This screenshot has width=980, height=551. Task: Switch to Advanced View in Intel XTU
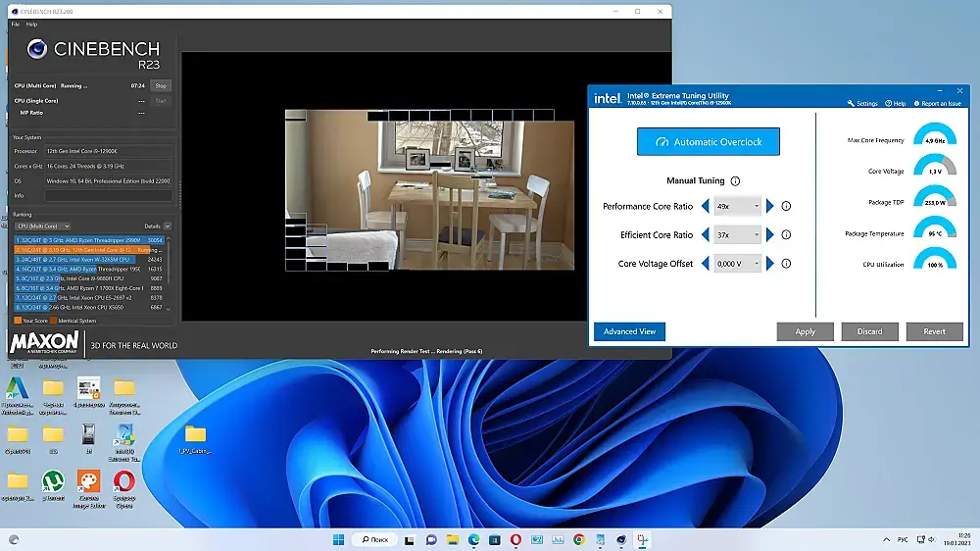tap(629, 331)
